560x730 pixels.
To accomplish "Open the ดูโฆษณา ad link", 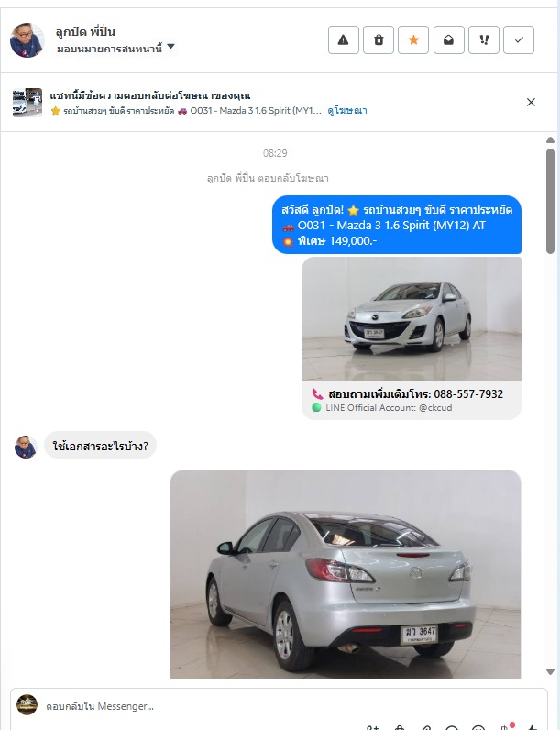I will click(x=347, y=111).
